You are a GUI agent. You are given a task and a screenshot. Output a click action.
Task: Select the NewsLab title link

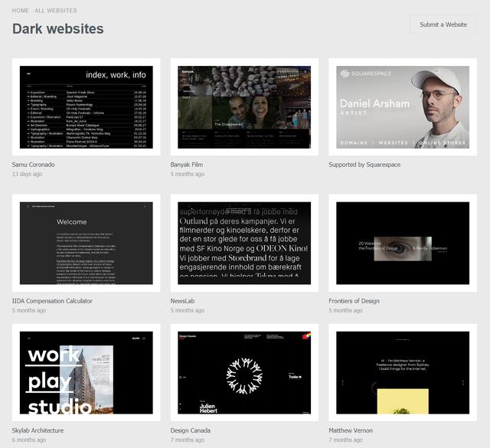182,301
